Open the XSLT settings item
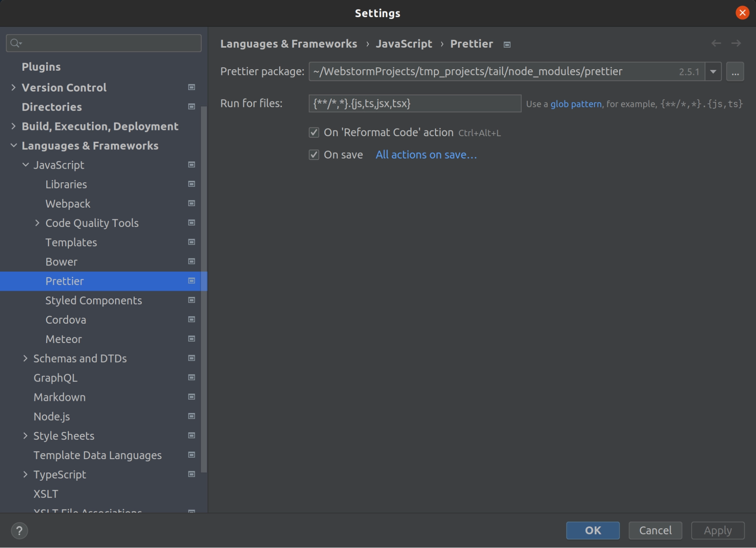 coord(46,494)
